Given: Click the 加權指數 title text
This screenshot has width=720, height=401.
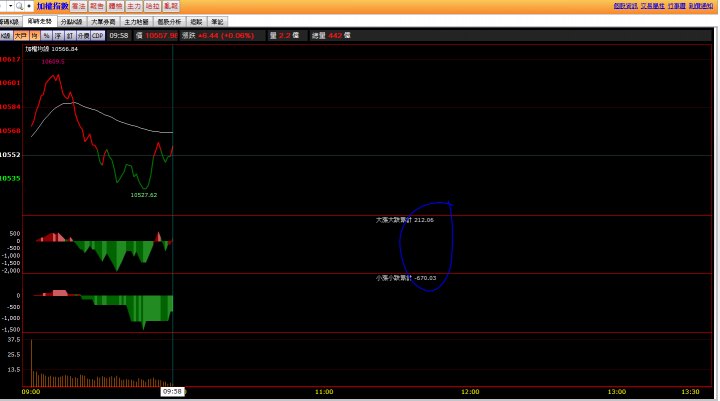Looking at the screenshot, I should point(52,6).
